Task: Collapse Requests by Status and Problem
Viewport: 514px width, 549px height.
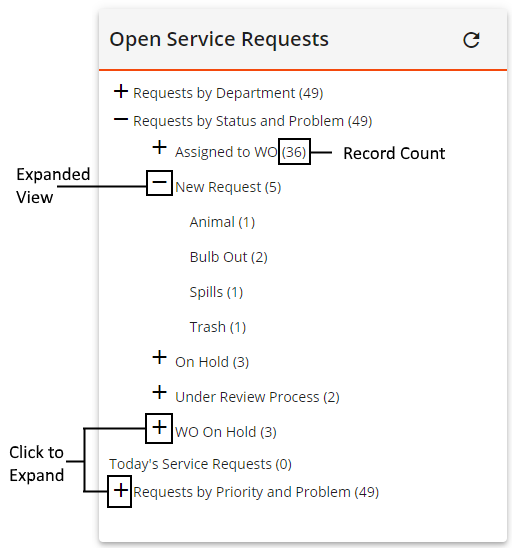Action: tap(121, 120)
